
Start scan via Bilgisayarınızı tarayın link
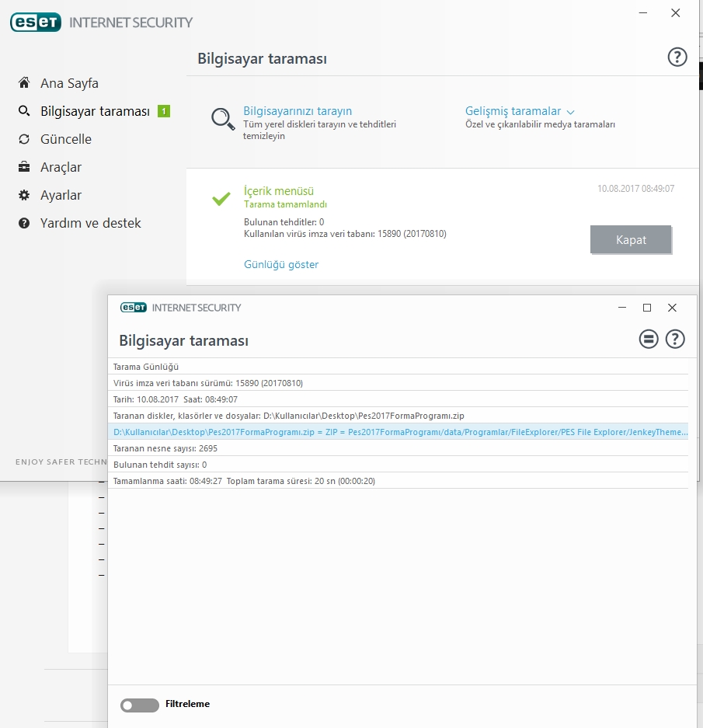point(298,111)
